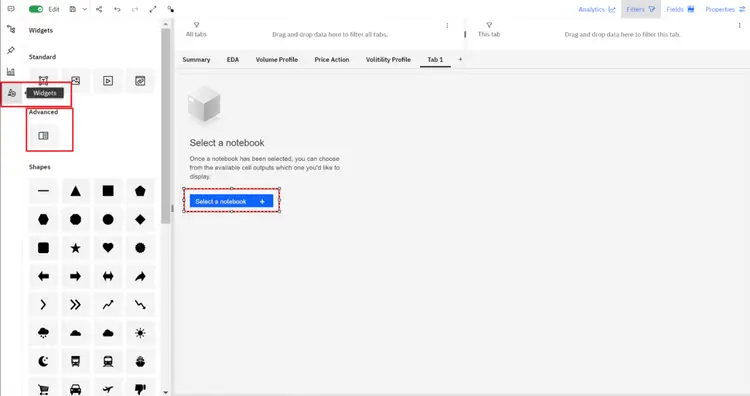Screen dimensions: 750x396
Task: Click the fullscreen expand arrows icon
Action: (153, 9)
